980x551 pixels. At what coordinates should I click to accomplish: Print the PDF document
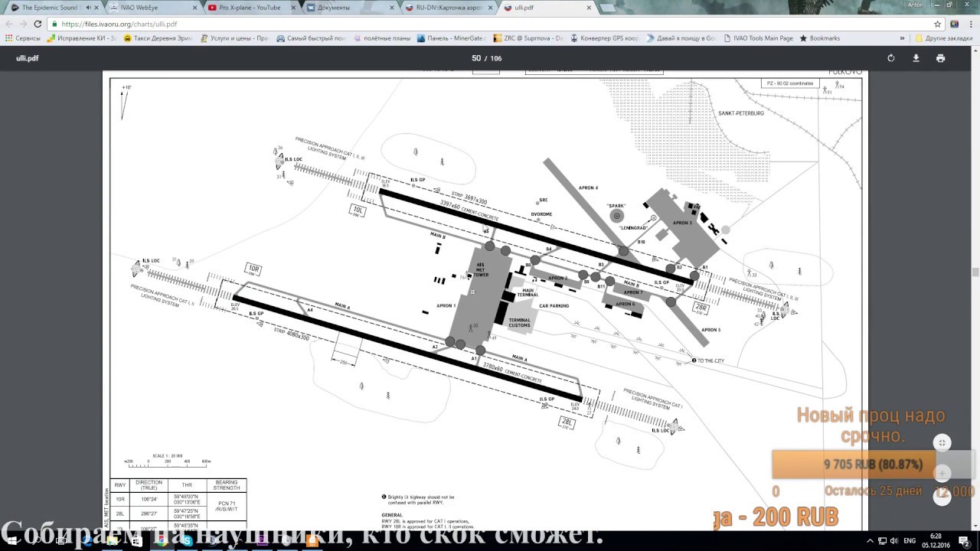pyautogui.click(x=940, y=58)
